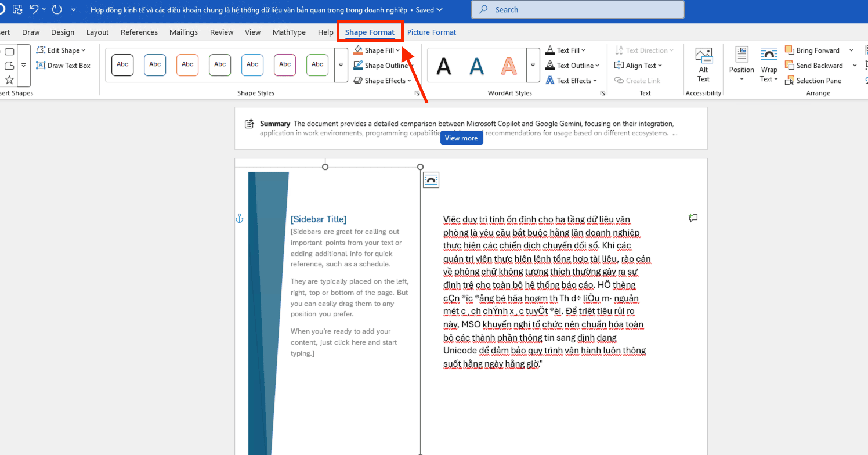Switch to the Picture Format tab

pos(432,32)
